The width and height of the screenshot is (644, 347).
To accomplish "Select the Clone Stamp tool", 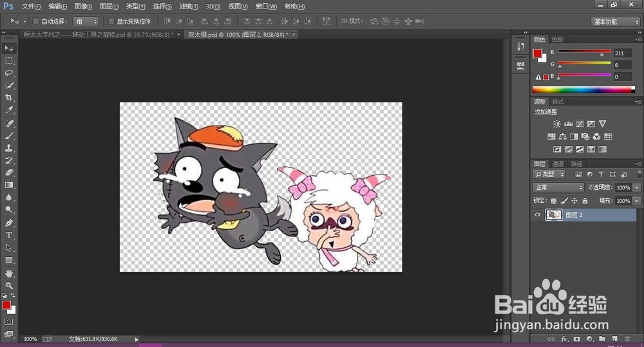I will pyautogui.click(x=8, y=148).
